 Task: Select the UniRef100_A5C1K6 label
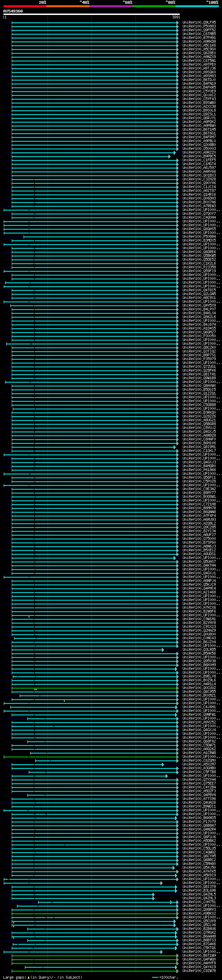(199, 45)
